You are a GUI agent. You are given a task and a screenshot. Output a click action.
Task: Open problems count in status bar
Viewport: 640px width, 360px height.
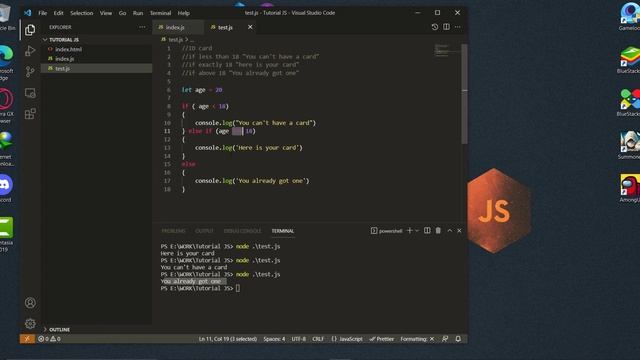tap(49, 339)
